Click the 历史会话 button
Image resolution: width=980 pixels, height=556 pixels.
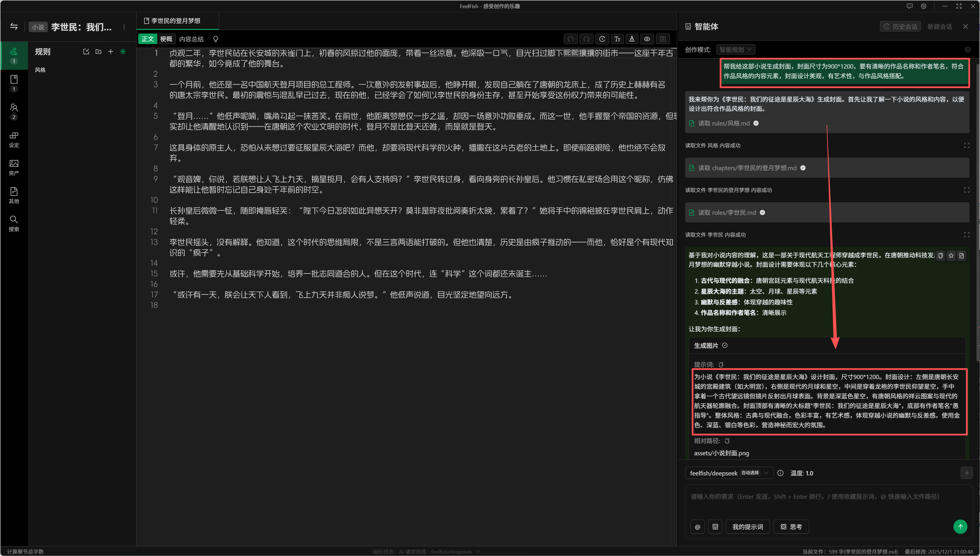pyautogui.click(x=900, y=26)
